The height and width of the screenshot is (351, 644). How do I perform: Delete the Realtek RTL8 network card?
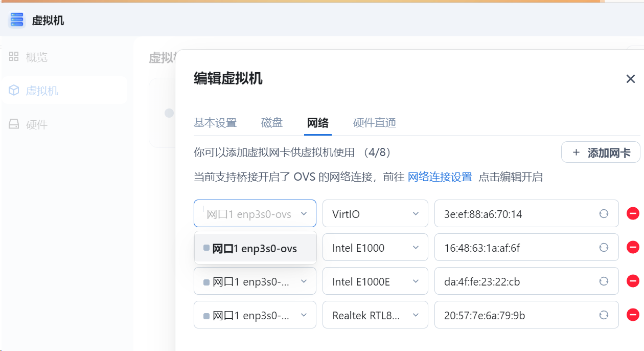pyautogui.click(x=633, y=315)
